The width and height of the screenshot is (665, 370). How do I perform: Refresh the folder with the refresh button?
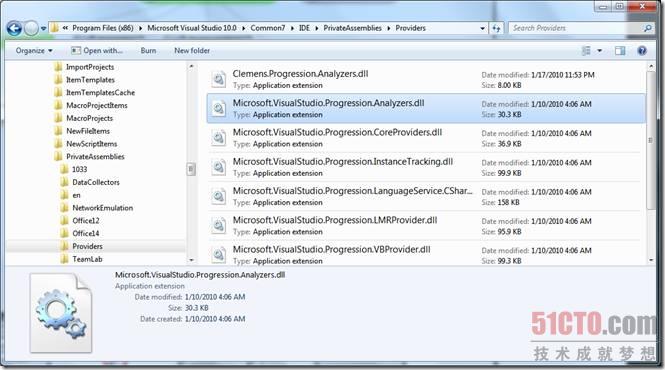(x=496, y=28)
